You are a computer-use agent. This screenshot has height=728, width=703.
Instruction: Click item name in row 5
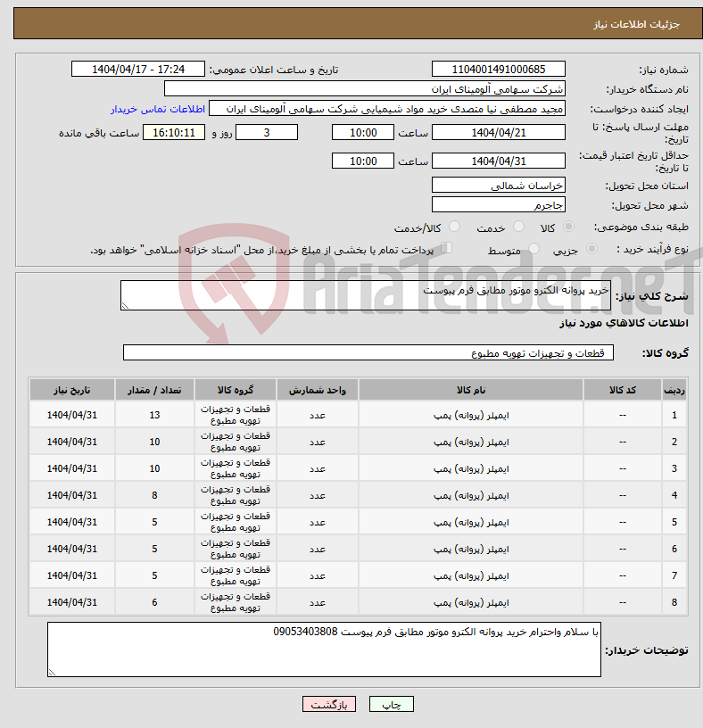(471, 522)
